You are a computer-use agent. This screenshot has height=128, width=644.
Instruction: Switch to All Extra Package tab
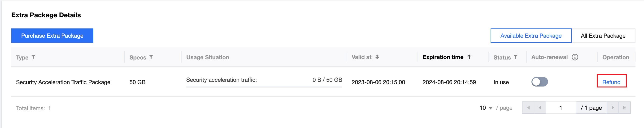pyautogui.click(x=603, y=36)
